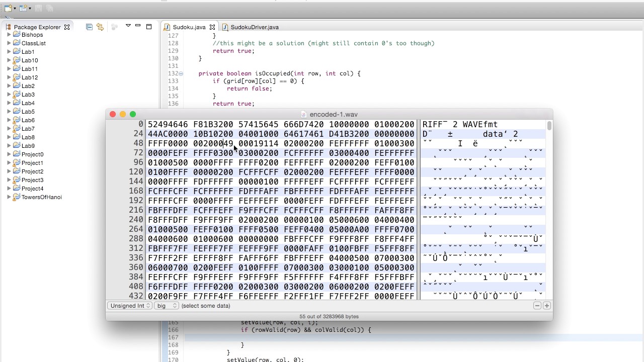The height and width of the screenshot is (362, 644).
Task: Select the Lab8 project folder icon
Action: (17, 137)
